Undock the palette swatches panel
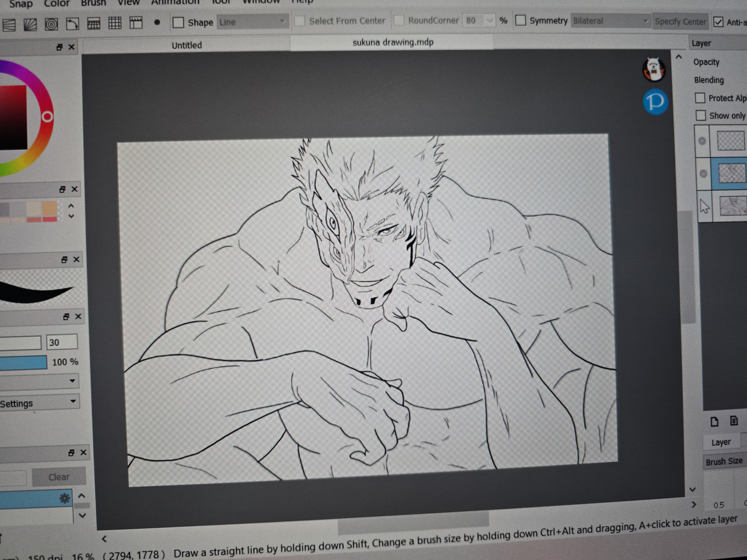The image size is (747, 560). 62,189
